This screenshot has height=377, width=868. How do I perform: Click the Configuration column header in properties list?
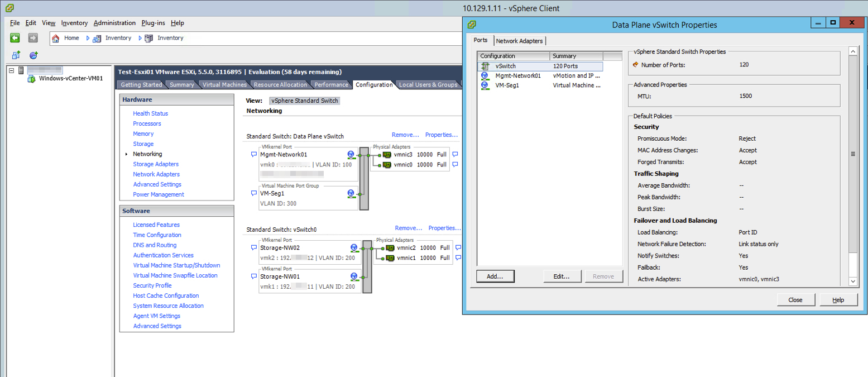tap(514, 56)
